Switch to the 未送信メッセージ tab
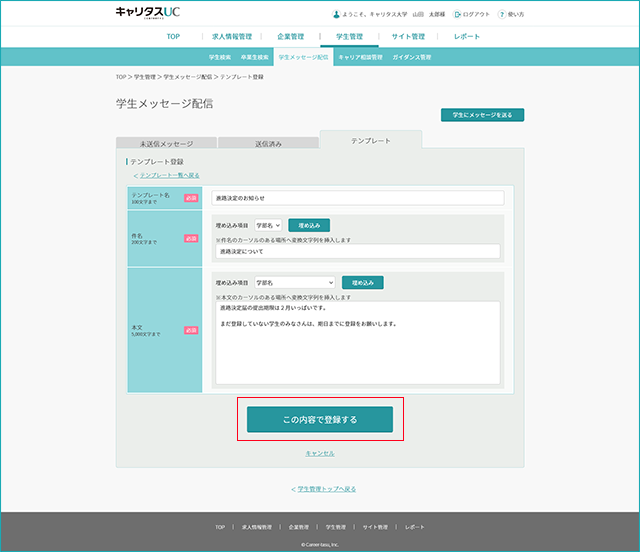This screenshot has width=640, height=552. [167, 143]
